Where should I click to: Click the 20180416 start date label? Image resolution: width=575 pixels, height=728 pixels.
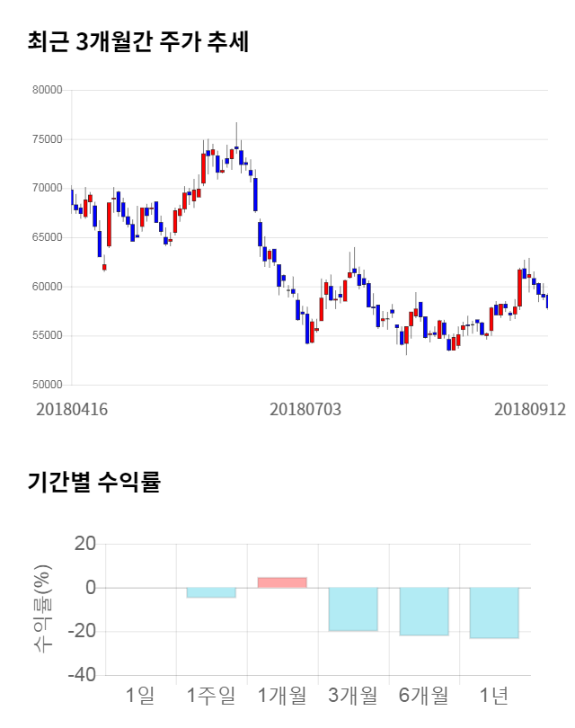click(72, 409)
